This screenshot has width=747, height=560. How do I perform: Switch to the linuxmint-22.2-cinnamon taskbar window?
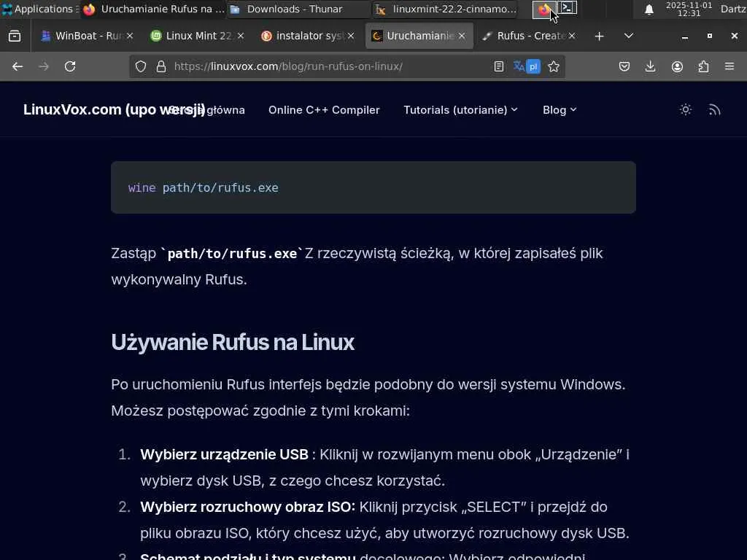click(x=446, y=9)
